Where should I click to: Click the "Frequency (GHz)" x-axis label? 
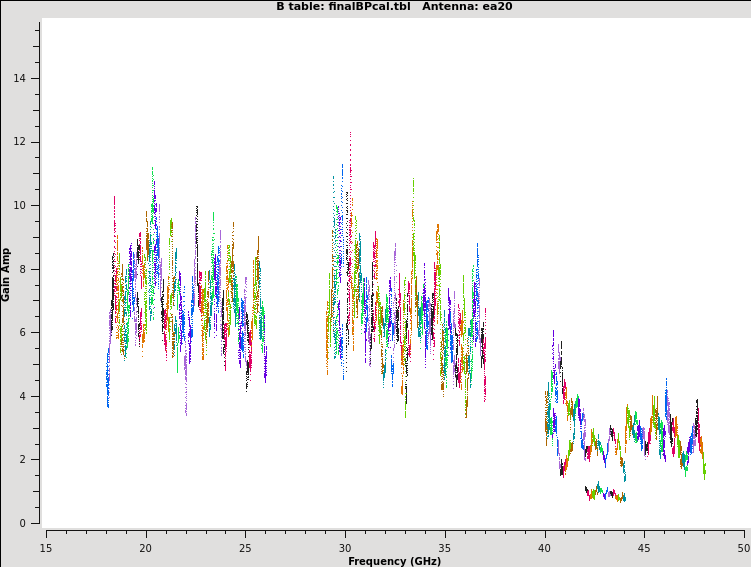394,561
